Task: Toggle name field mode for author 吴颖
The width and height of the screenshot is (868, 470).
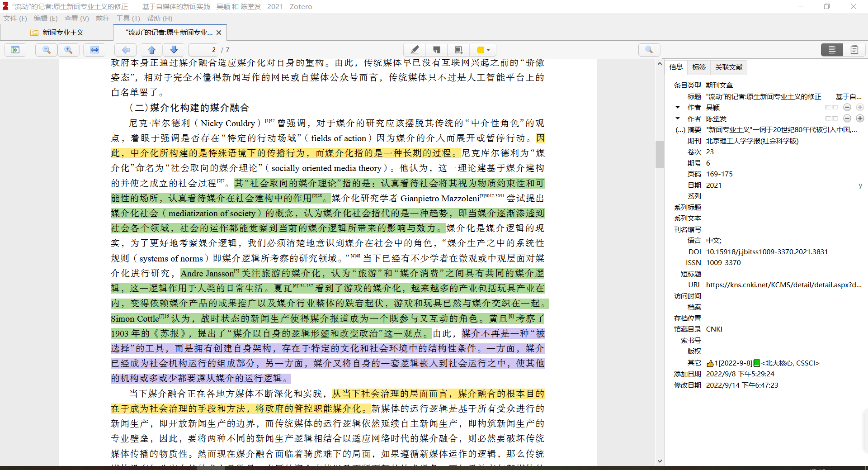Action: pyautogui.click(x=831, y=107)
